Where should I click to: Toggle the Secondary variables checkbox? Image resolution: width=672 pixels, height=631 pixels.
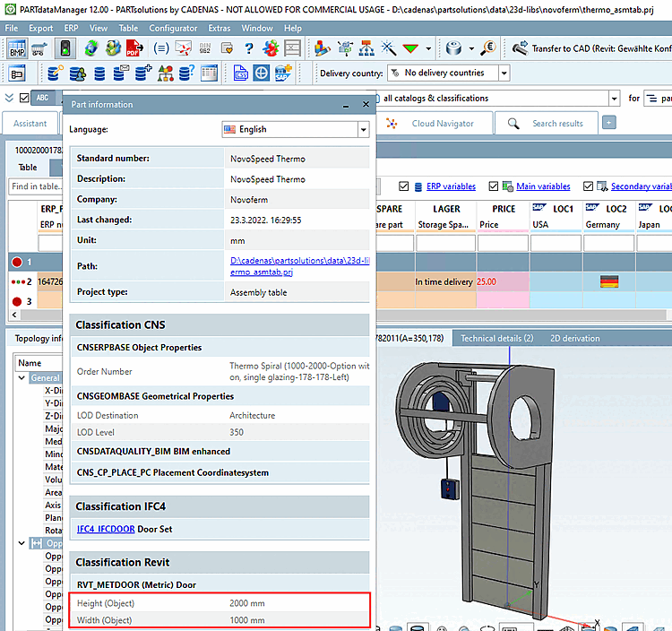coord(589,186)
